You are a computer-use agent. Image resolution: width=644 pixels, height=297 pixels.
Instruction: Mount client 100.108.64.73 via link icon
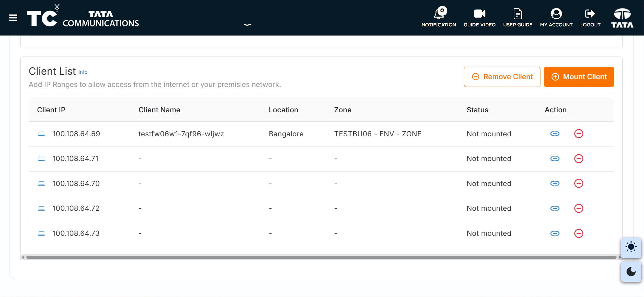[555, 233]
